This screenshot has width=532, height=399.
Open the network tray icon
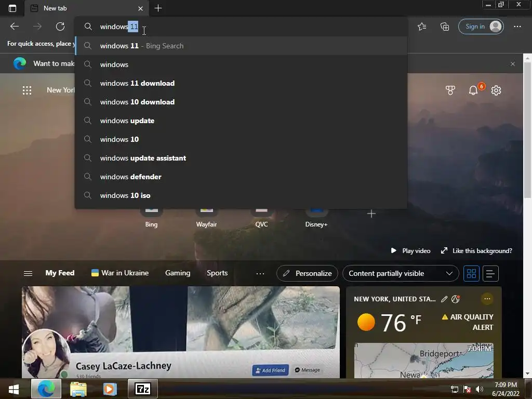click(455, 389)
